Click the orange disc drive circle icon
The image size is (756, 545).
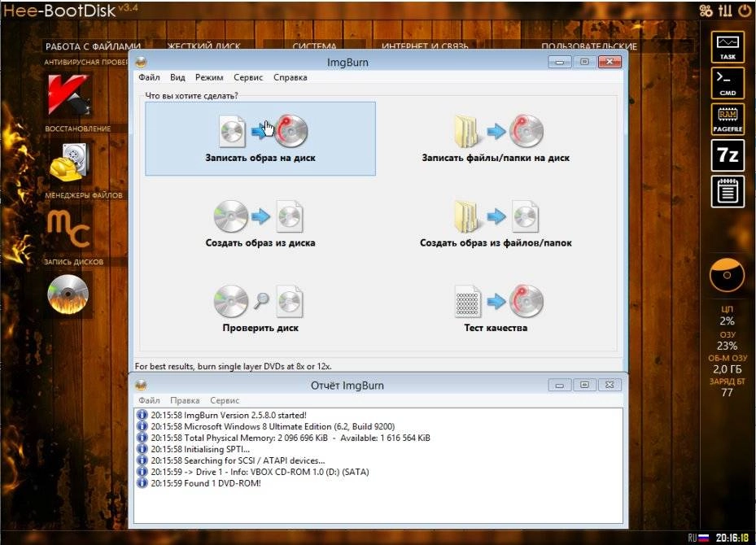[727, 275]
